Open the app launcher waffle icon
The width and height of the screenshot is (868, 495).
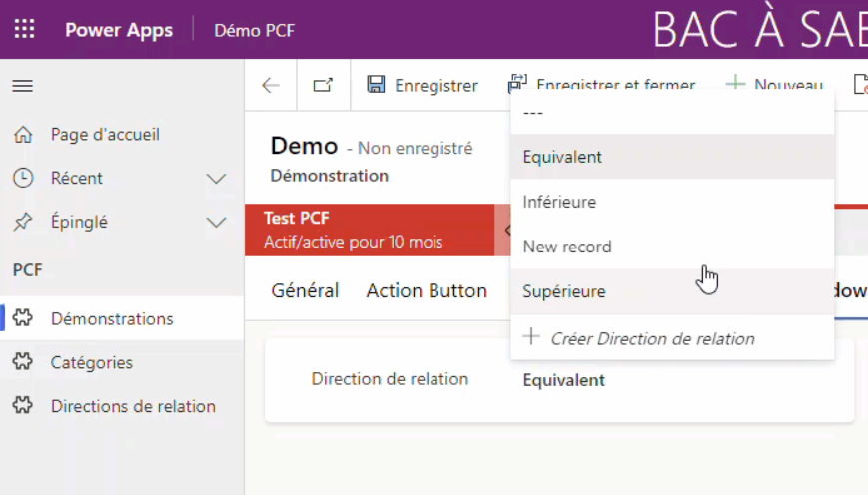pos(24,29)
